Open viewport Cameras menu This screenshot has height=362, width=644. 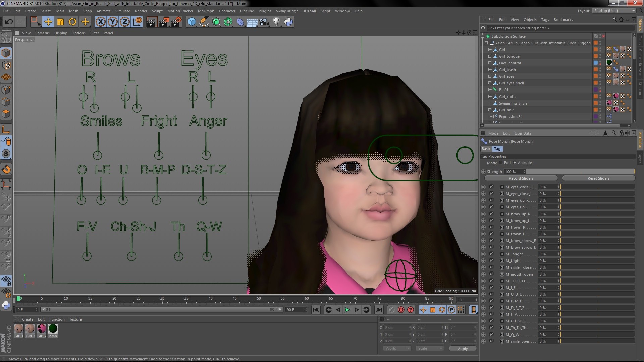tap(42, 33)
